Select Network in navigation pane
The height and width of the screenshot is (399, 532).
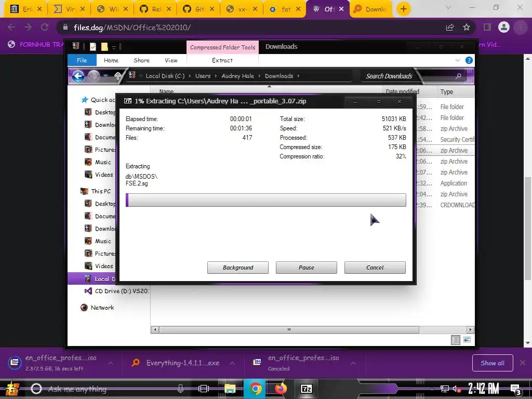pos(97,308)
